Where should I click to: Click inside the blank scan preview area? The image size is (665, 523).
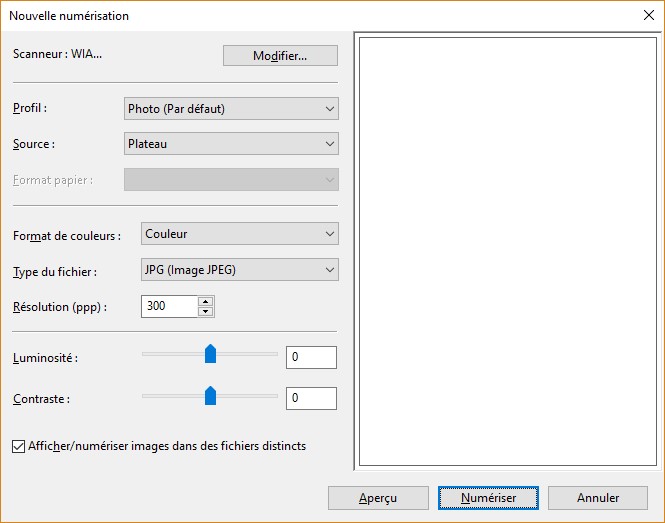[507, 252]
